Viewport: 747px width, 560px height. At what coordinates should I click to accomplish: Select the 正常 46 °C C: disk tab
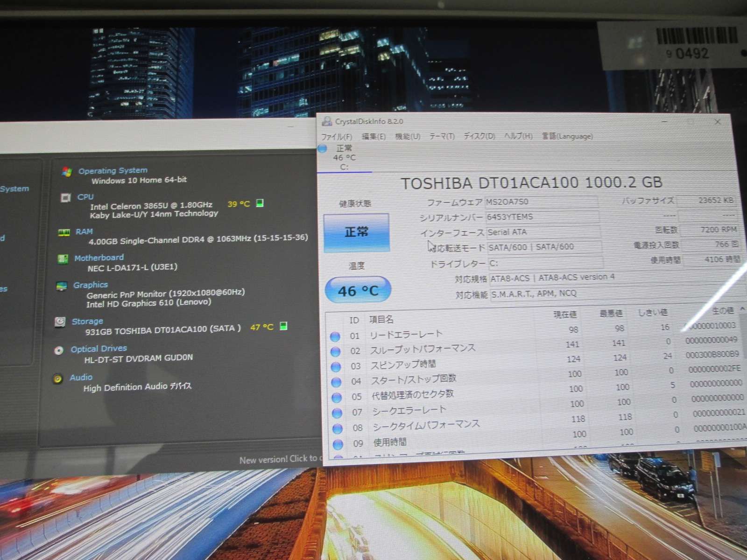(x=345, y=158)
